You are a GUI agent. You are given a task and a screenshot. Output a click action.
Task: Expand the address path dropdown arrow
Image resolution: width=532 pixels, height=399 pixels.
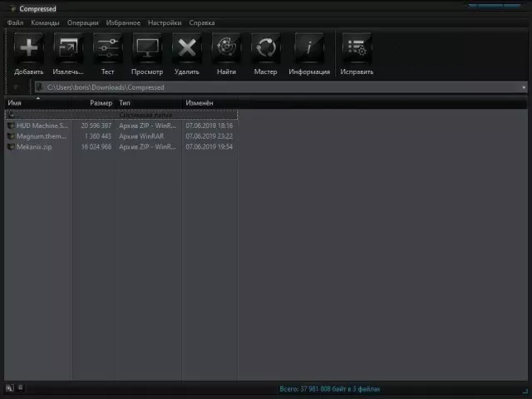[x=524, y=87]
